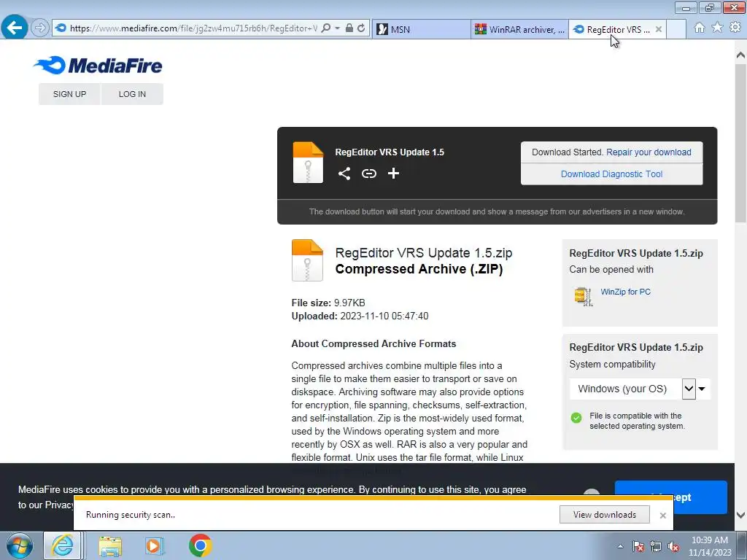Switch to the WinRAR archiver tab

pos(519,29)
